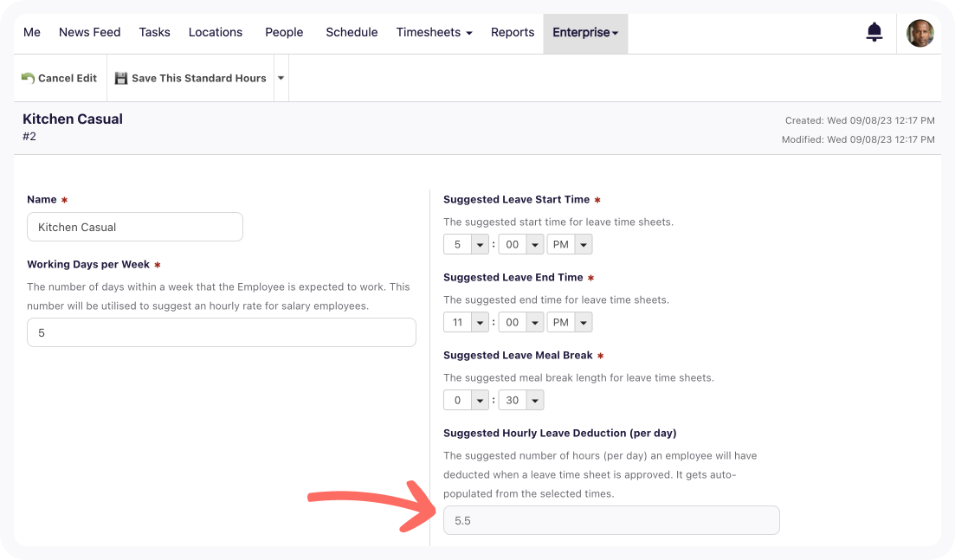Click the save floppy disk icon
Screen dimensions: 955x560
pos(121,78)
